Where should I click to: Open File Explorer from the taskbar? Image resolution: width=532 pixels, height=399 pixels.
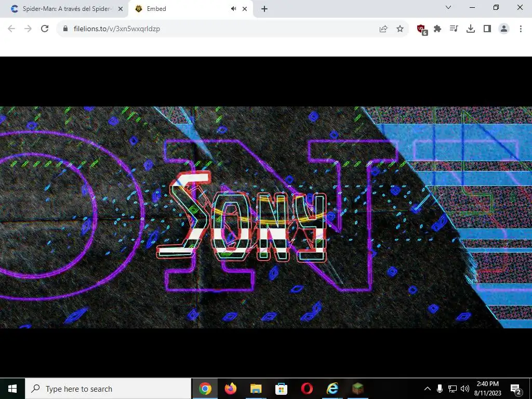tap(256, 389)
